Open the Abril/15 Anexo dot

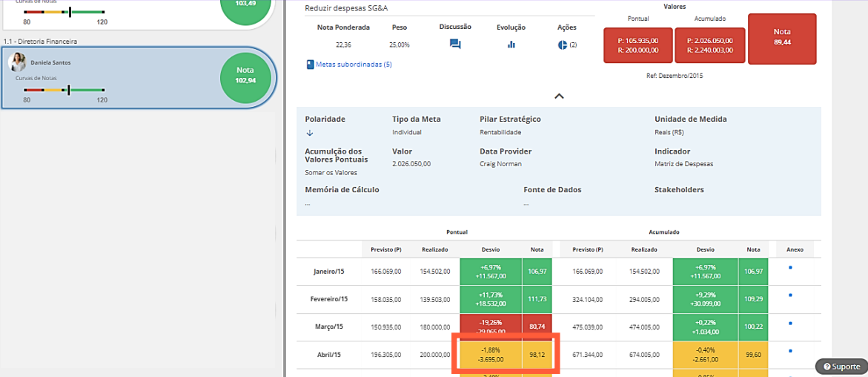790,351
